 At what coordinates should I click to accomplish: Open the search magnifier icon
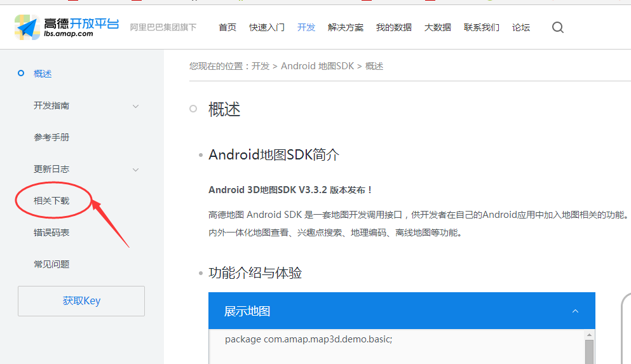557,27
